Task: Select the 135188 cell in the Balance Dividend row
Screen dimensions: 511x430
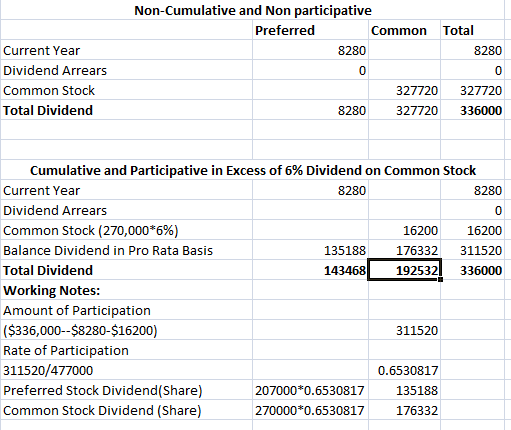Action: [310, 250]
